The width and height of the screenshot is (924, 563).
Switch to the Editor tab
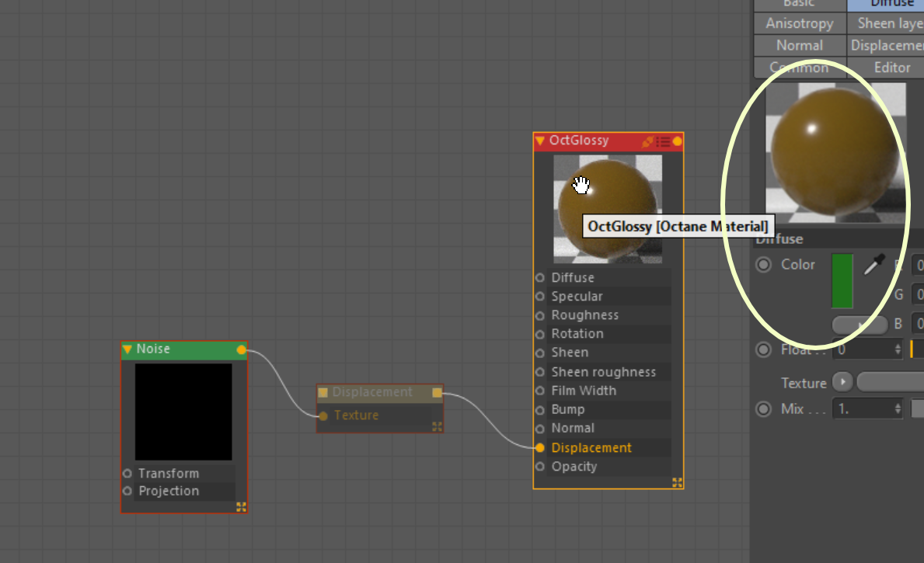pos(886,67)
